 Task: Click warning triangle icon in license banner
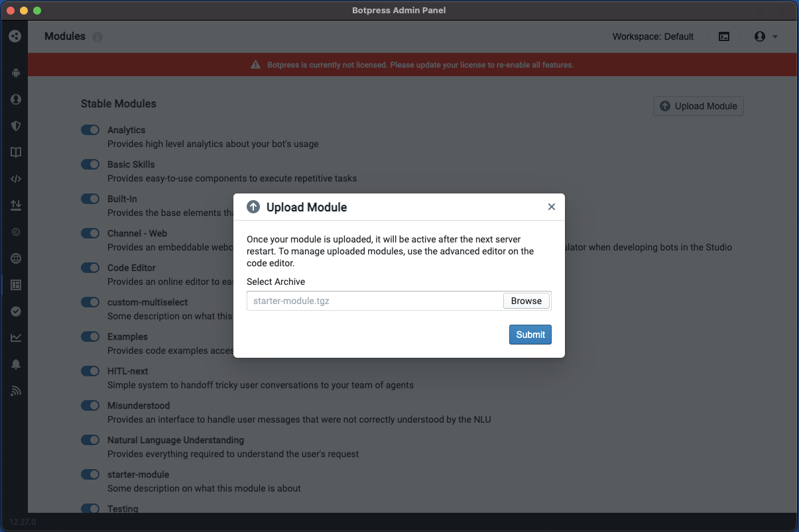255,65
